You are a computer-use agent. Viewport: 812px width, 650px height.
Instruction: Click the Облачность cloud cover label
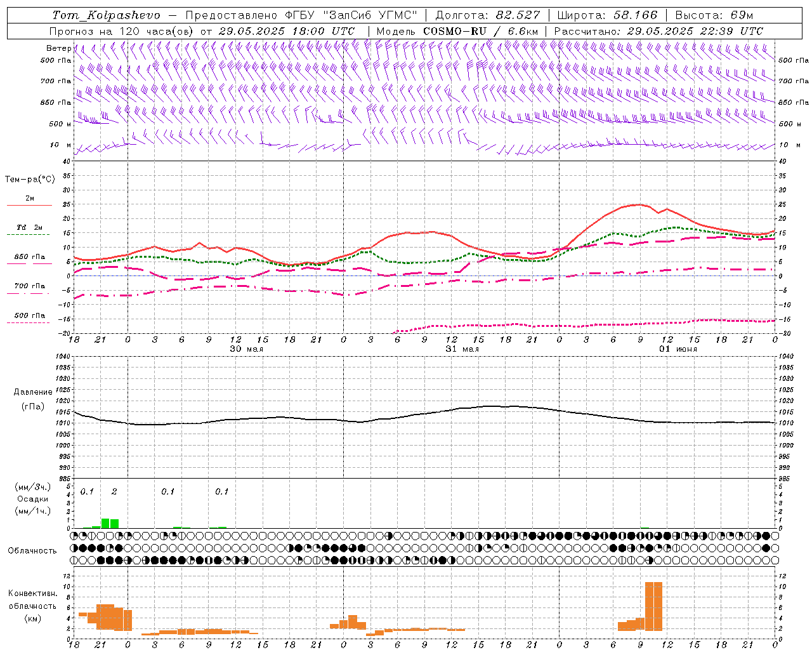32,550
